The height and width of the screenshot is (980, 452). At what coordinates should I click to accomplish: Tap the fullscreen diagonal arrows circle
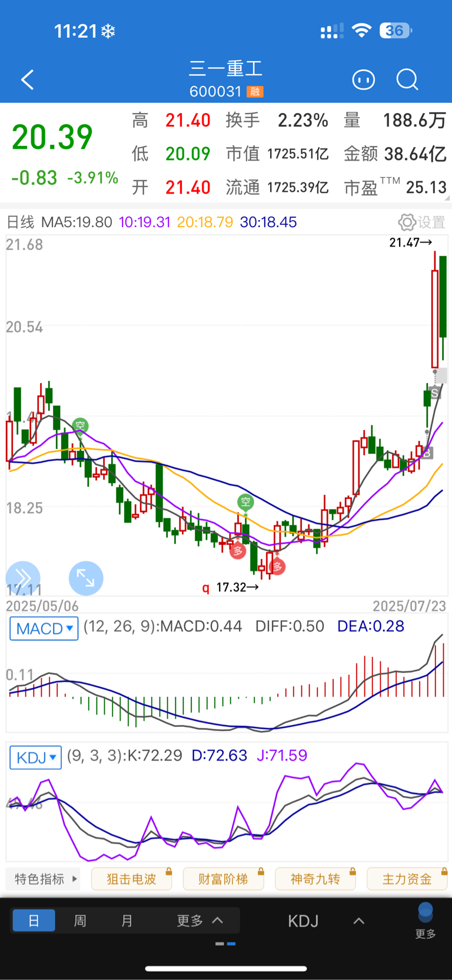(86, 578)
